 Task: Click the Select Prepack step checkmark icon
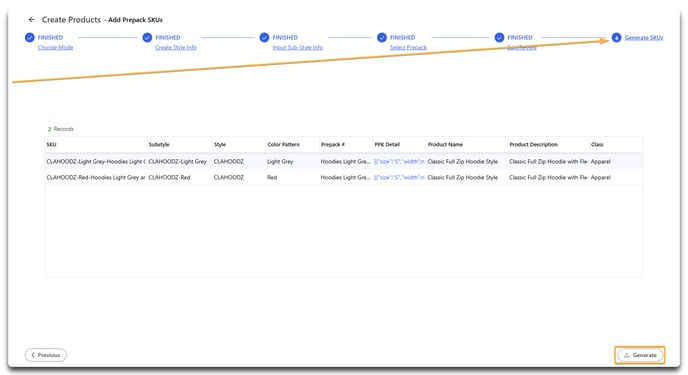(382, 37)
